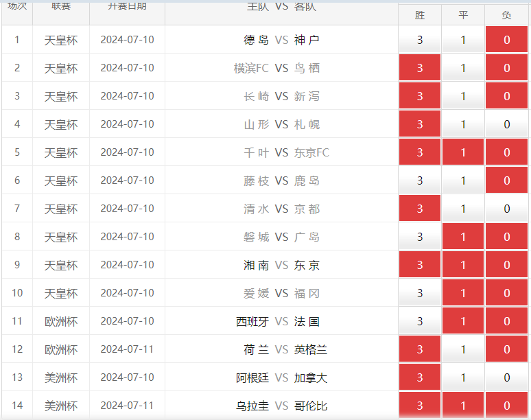
Task: Deselect win option 3 for 清水 VS 京都
Action: click(420, 209)
